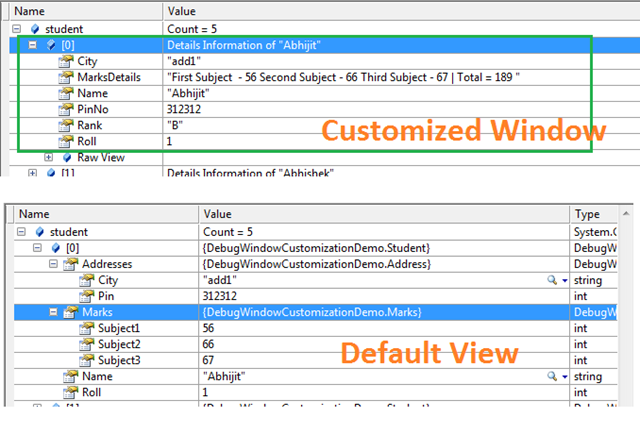Screen dimensions: 640x434
Task: Collapse the Addresses node
Action: pos(53,265)
